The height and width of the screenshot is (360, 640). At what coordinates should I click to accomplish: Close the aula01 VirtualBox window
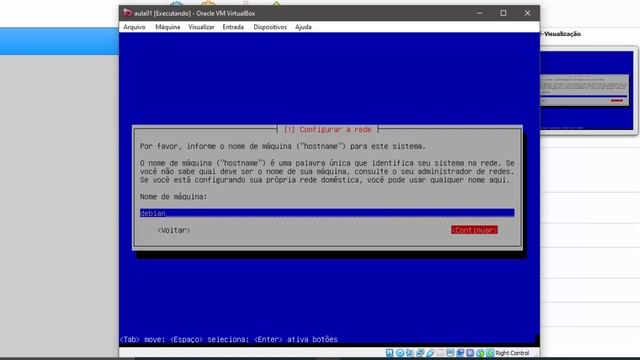527,13
